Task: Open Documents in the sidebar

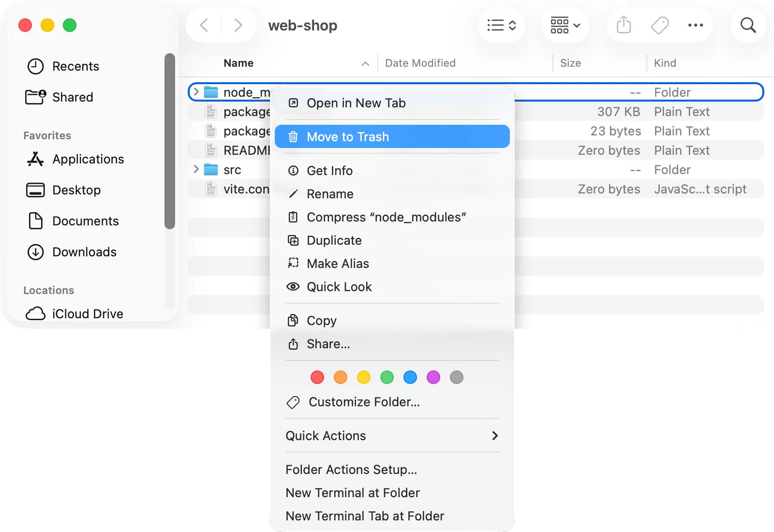Action: (73, 221)
